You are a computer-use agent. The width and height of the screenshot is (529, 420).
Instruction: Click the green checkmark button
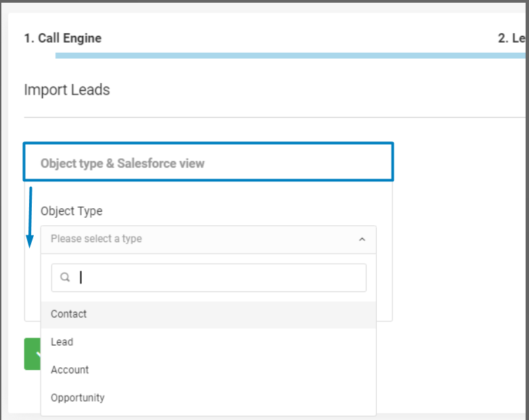click(x=32, y=354)
